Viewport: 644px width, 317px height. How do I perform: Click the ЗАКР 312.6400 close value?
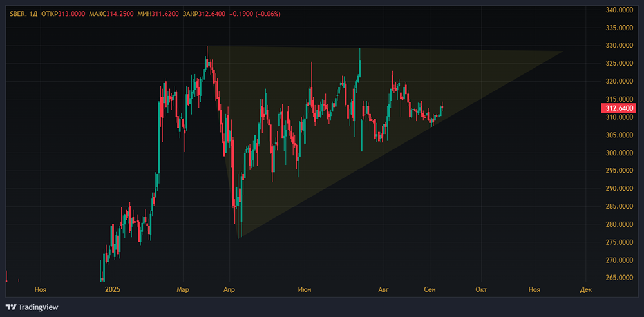pyautogui.click(x=204, y=14)
